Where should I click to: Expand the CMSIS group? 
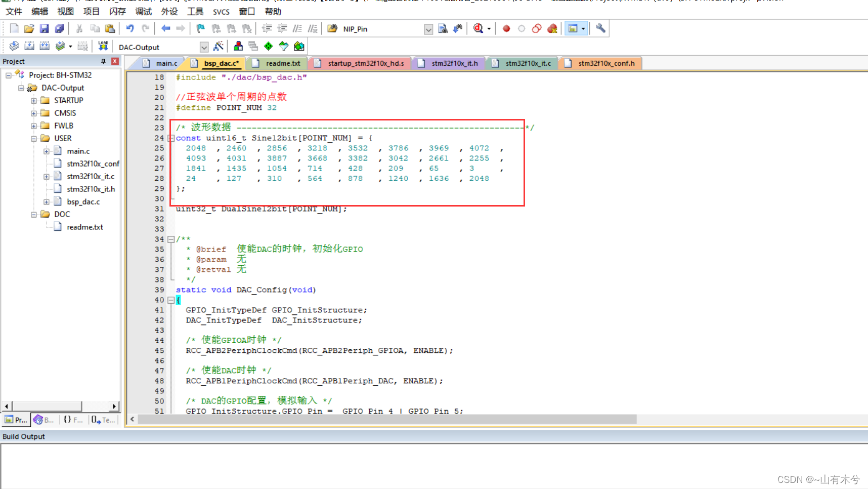[x=34, y=113]
